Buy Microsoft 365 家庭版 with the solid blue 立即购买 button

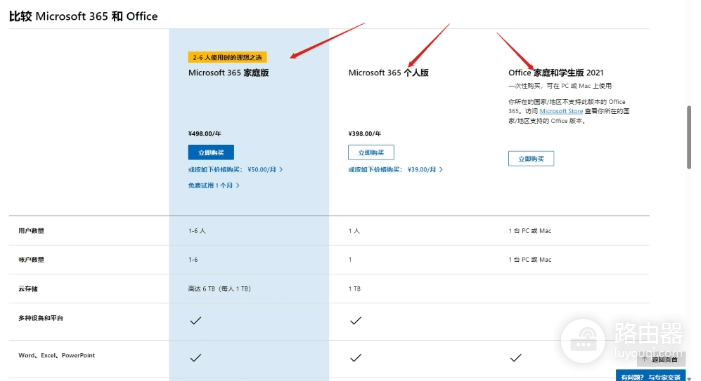pyautogui.click(x=211, y=152)
